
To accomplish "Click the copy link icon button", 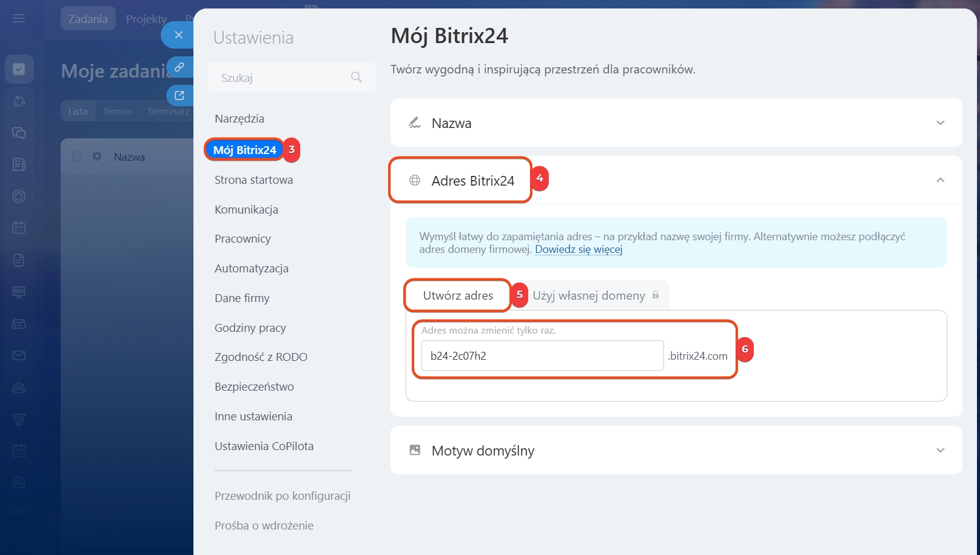I will point(180,67).
